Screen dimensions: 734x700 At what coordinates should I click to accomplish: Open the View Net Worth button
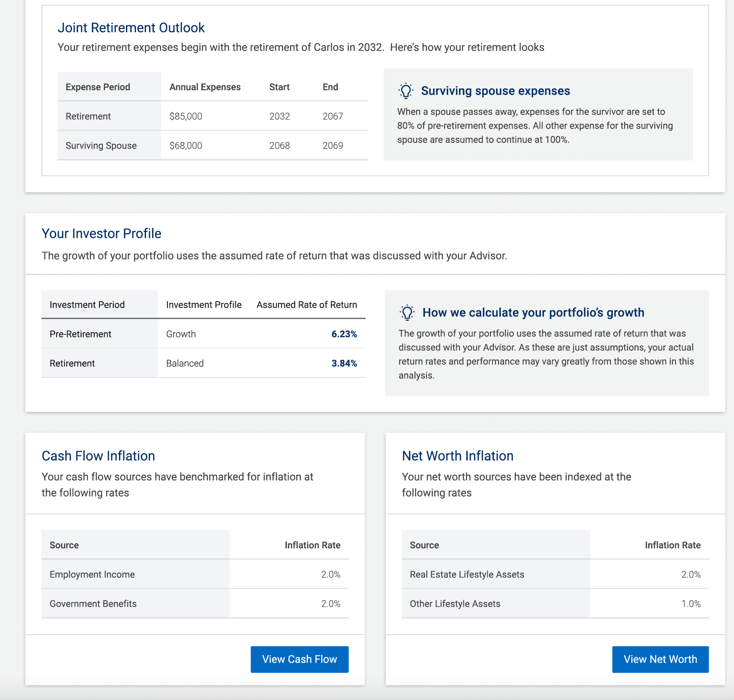[x=660, y=659]
